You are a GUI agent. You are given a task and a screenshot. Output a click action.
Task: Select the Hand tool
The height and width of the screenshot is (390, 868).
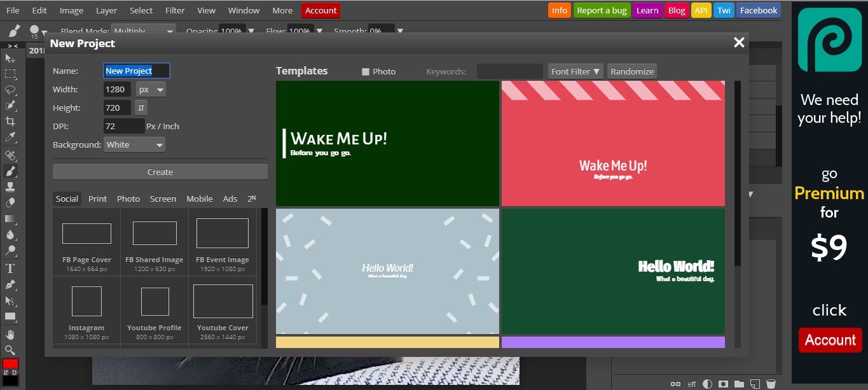pyautogui.click(x=10, y=334)
